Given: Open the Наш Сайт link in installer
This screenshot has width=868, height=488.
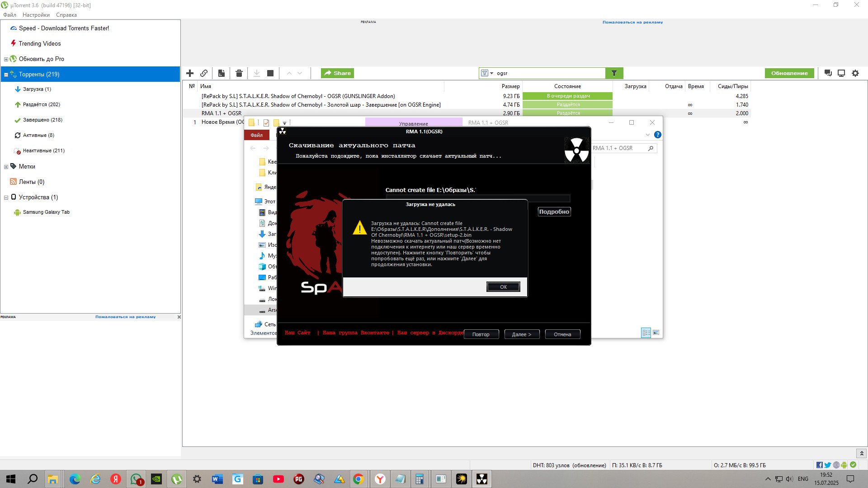Looking at the screenshot, I should [x=297, y=333].
